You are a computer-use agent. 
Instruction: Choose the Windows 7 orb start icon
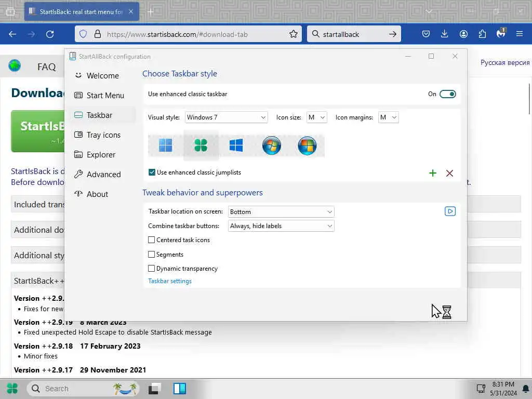[271, 145]
